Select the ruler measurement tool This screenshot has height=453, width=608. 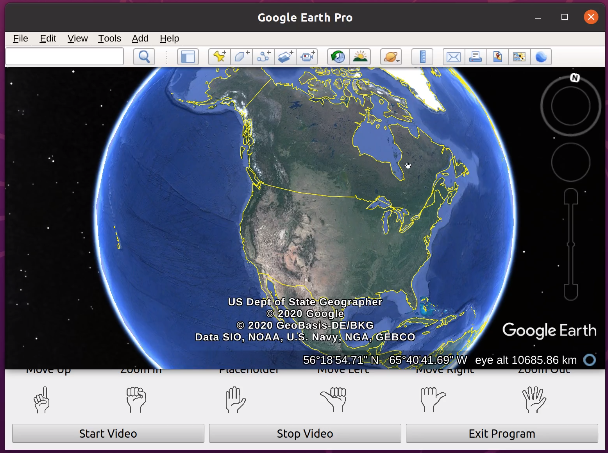[x=422, y=57]
